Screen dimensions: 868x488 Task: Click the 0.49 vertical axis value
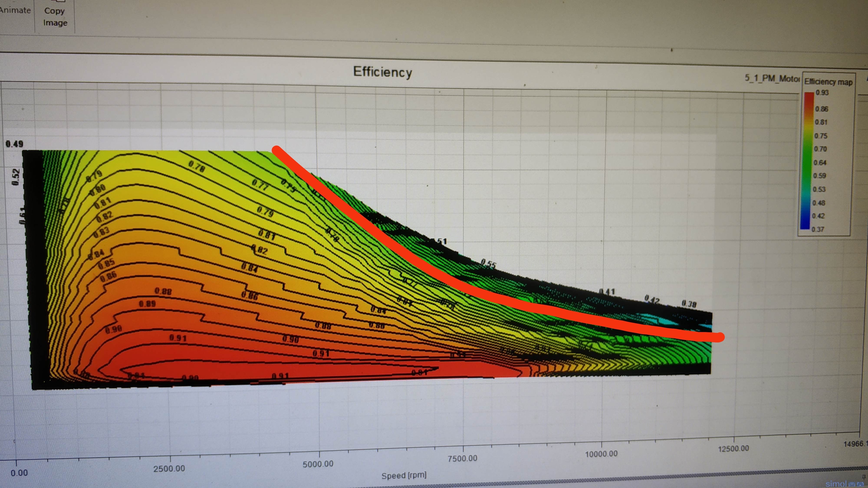[15, 144]
